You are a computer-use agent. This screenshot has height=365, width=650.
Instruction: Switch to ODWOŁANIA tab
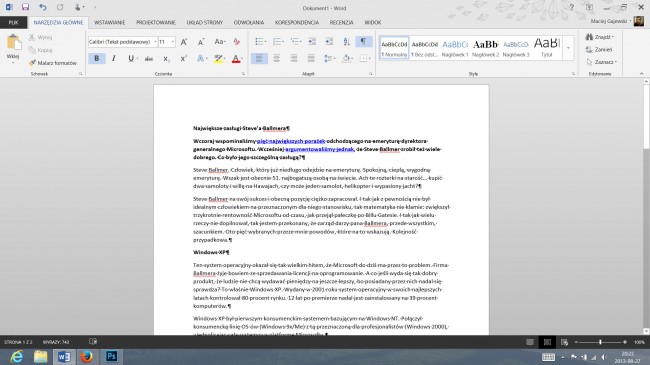(x=249, y=22)
